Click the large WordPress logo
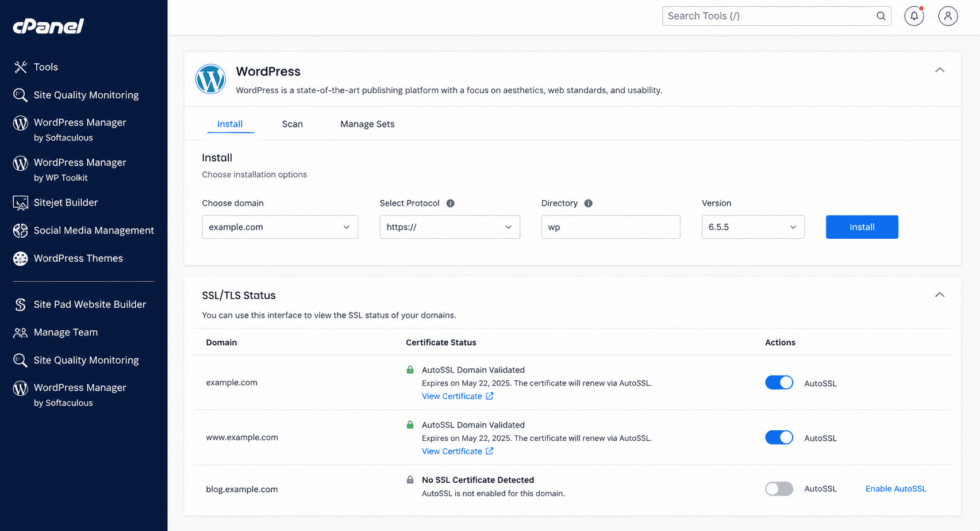Viewport: 980px width, 531px height. click(210, 79)
